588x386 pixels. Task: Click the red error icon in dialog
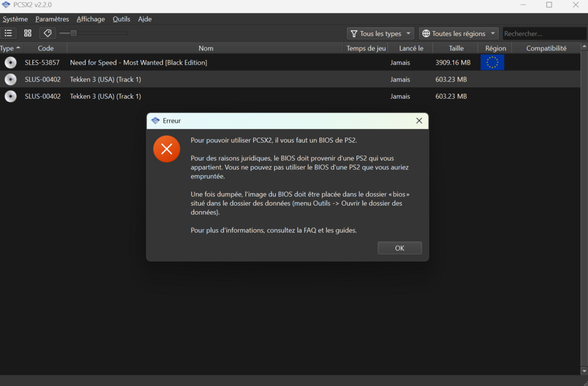[166, 149]
